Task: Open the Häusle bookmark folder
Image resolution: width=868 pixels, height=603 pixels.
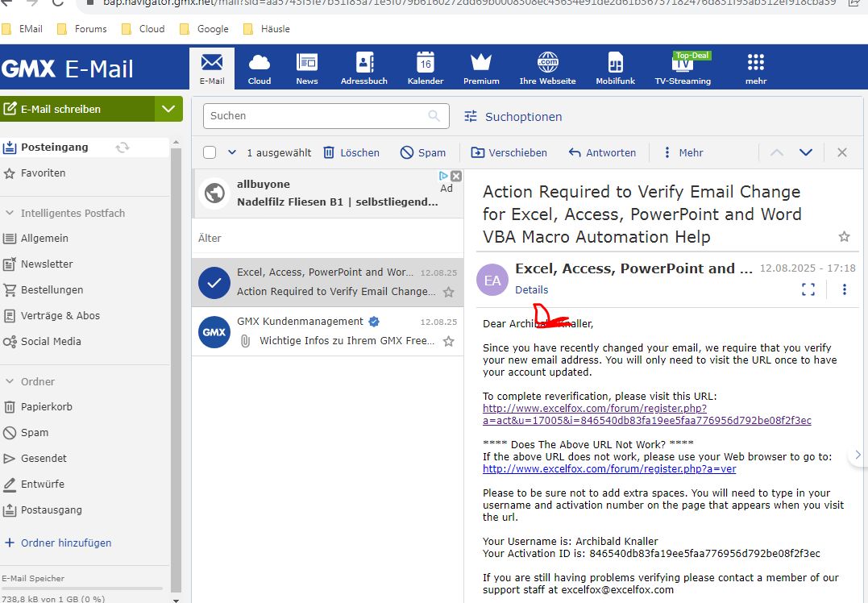Action: 267,29
